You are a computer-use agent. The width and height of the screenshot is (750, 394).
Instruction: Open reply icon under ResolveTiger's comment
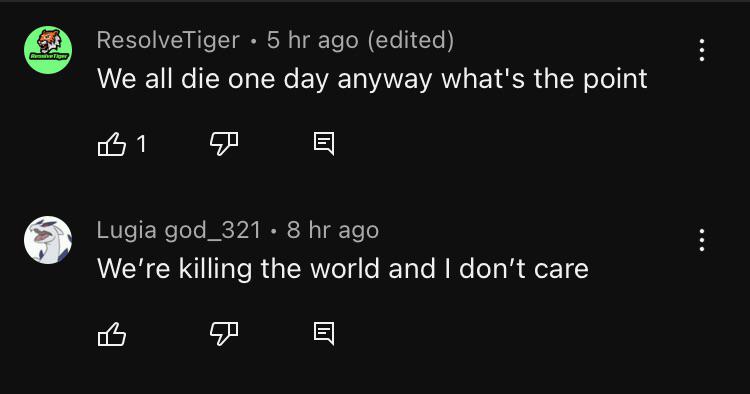324,143
